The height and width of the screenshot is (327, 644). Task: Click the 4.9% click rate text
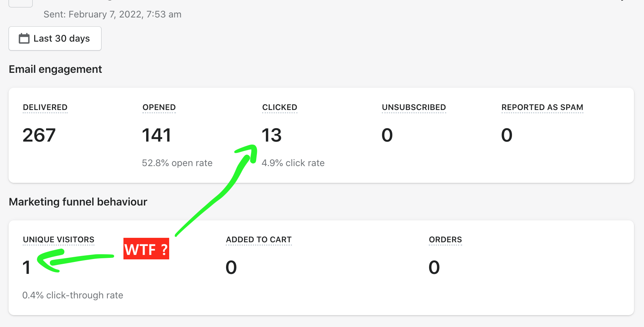click(x=293, y=163)
